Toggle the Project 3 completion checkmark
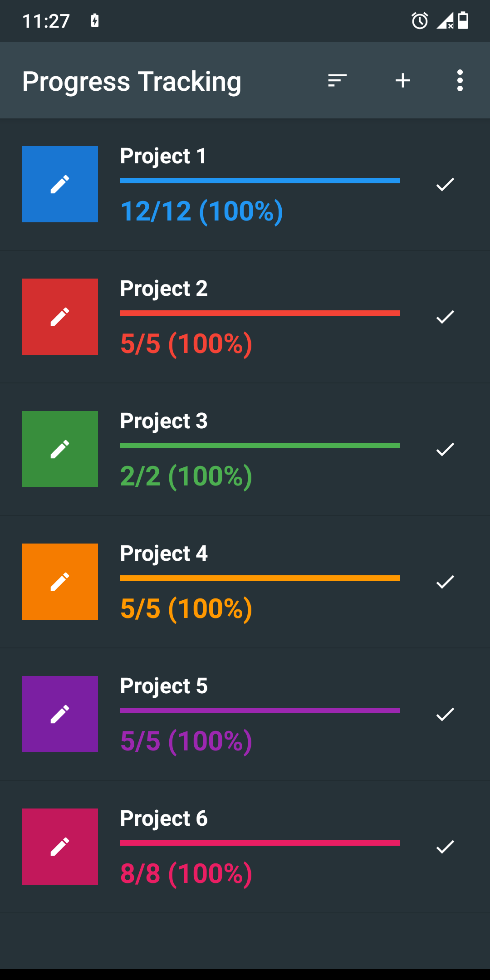The width and height of the screenshot is (490, 980). pos(445,449)
